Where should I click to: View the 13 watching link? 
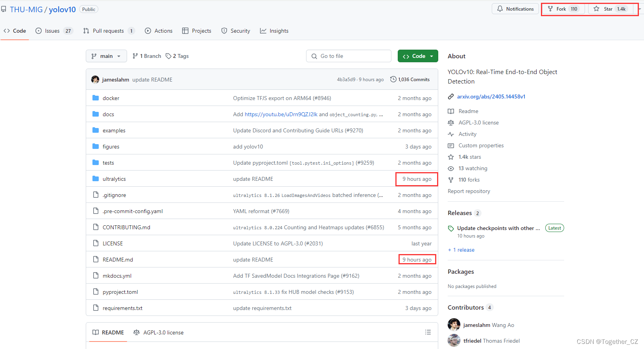473,168
